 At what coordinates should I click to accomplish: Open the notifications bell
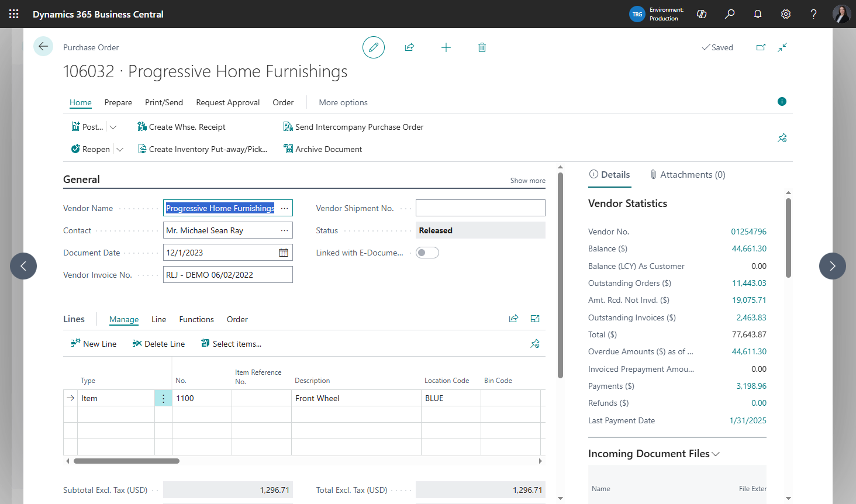click(758, 14)
